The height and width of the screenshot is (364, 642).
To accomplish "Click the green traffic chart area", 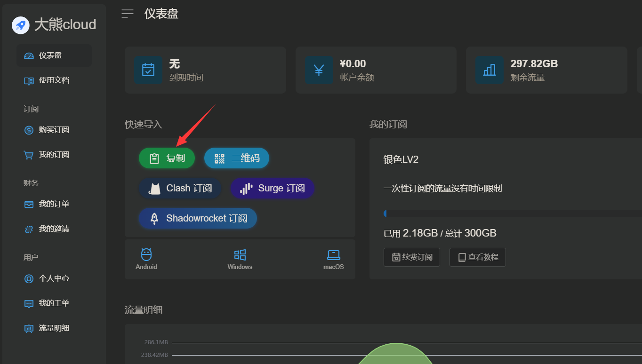I will point(395,356).
